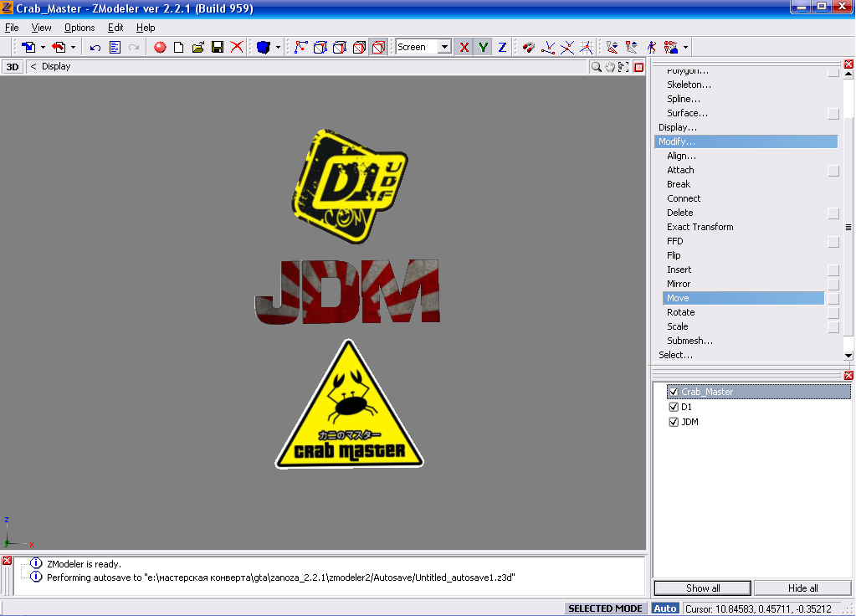Expand the Select... tool group

(x=676, y=355)
